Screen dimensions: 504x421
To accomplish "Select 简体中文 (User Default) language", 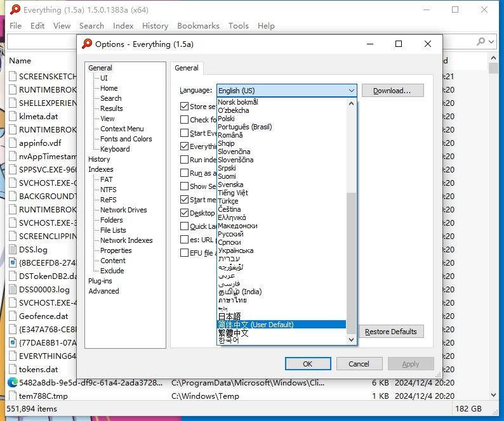I will click(x=282, y=325).
